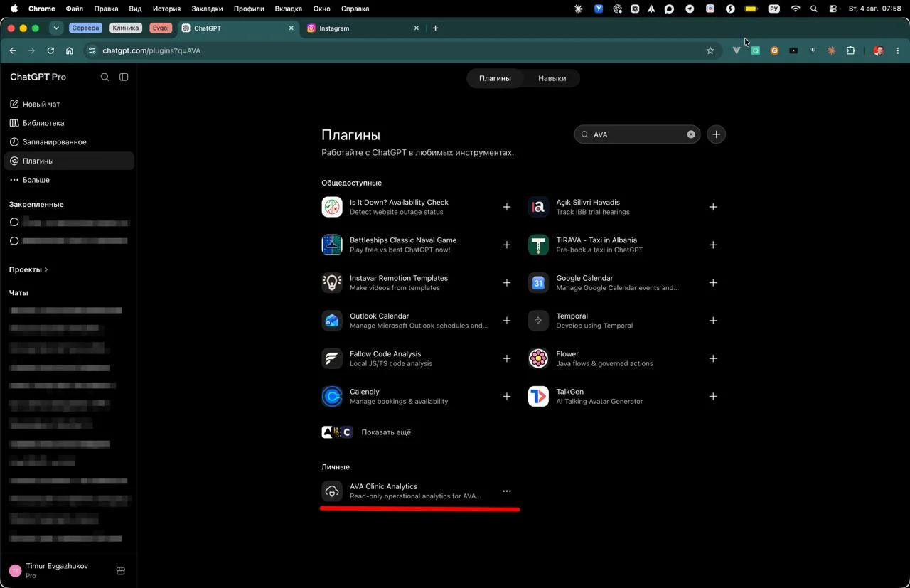Collapse the ChatGPT sidebar
910x588 pixels.
click(124, 77)
